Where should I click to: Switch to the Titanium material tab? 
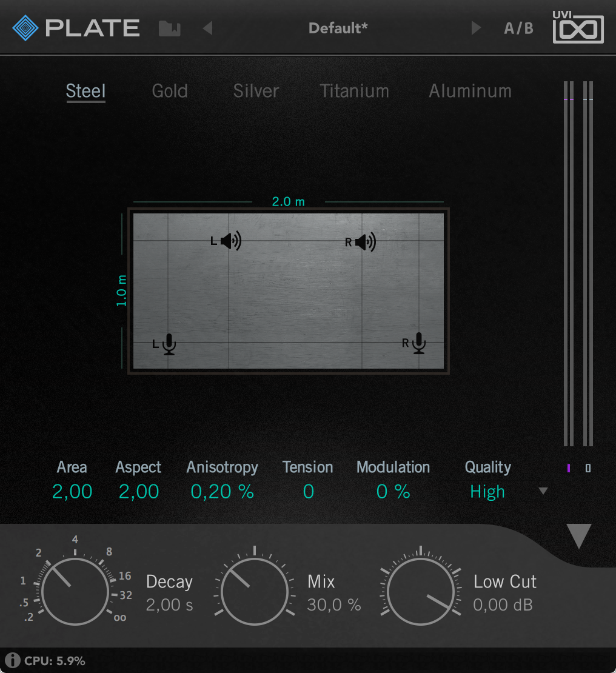[354, 91]
